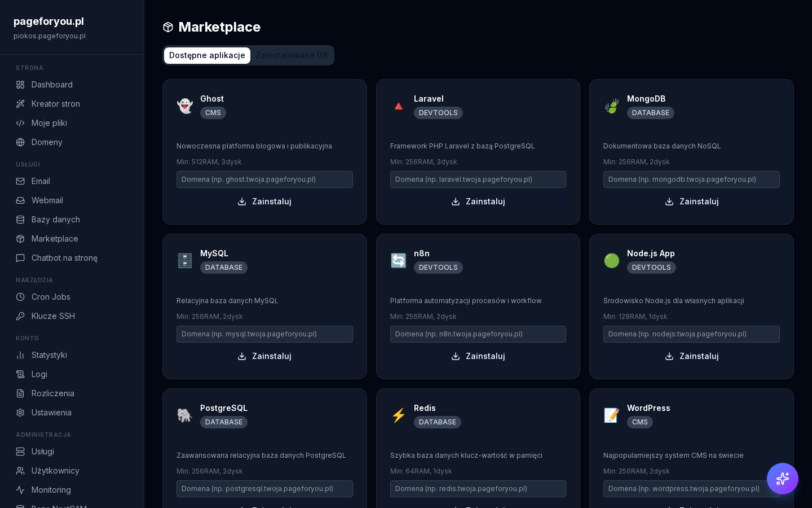Image resolution: width=812 pixels, height=508 pixels.
Task: Focus the Node.js domain input field
Action: pos(691,334)
